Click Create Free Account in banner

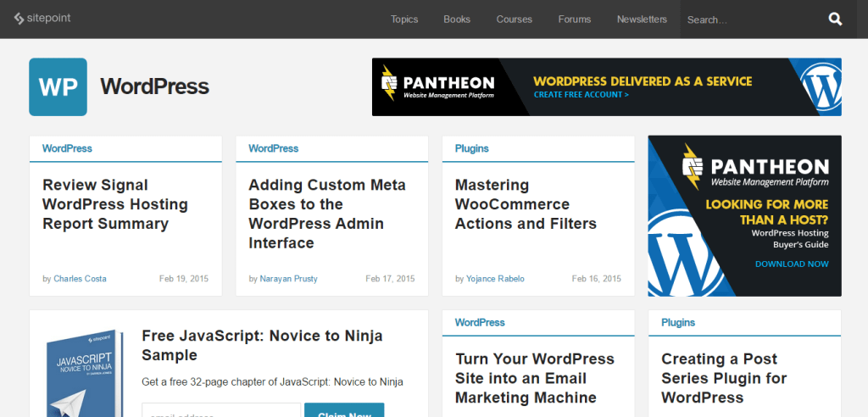coord(581,95)
